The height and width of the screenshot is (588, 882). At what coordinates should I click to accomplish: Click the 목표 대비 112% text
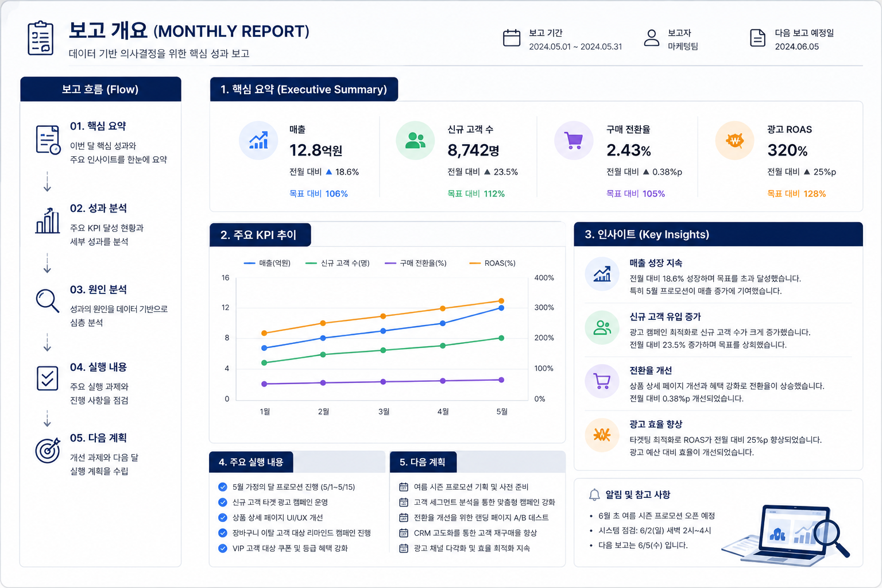(x=476, y=194)
